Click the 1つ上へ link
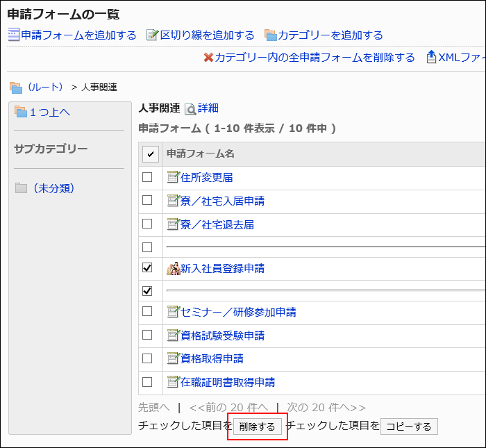Image resolution: width=486 pixels, height=448 pixels. [50, 112]
